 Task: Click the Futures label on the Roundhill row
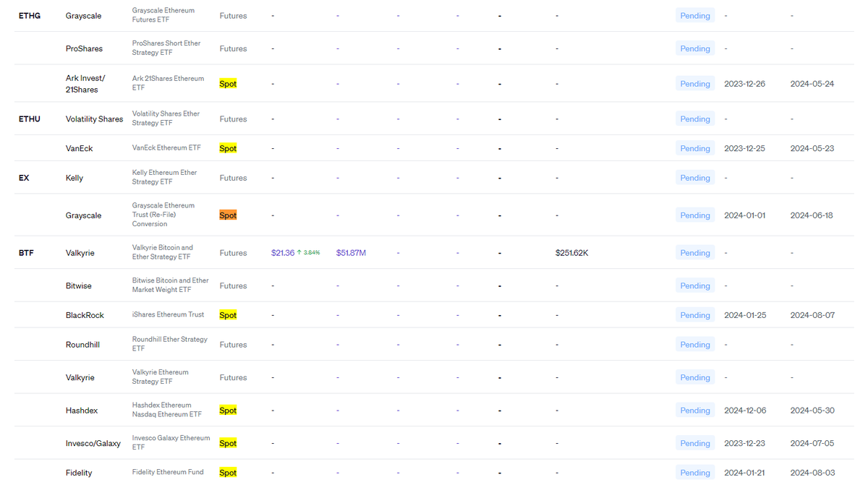pos(233,345)
